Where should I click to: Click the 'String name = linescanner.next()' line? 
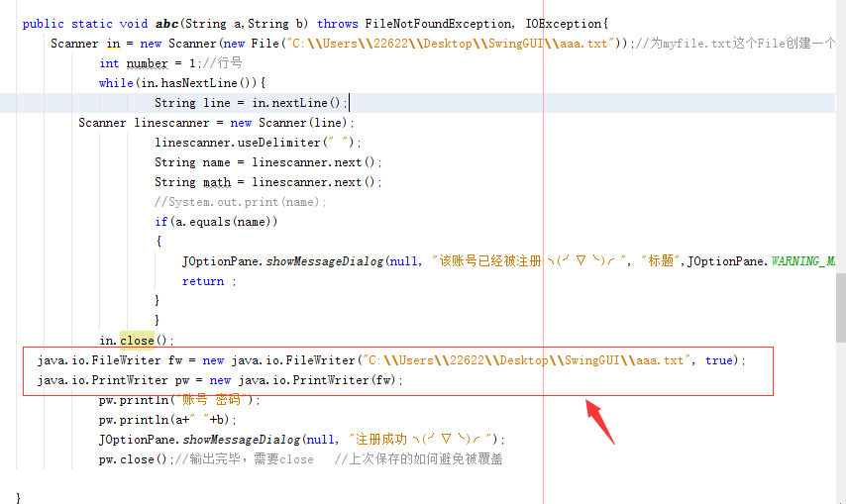(268, 162)
